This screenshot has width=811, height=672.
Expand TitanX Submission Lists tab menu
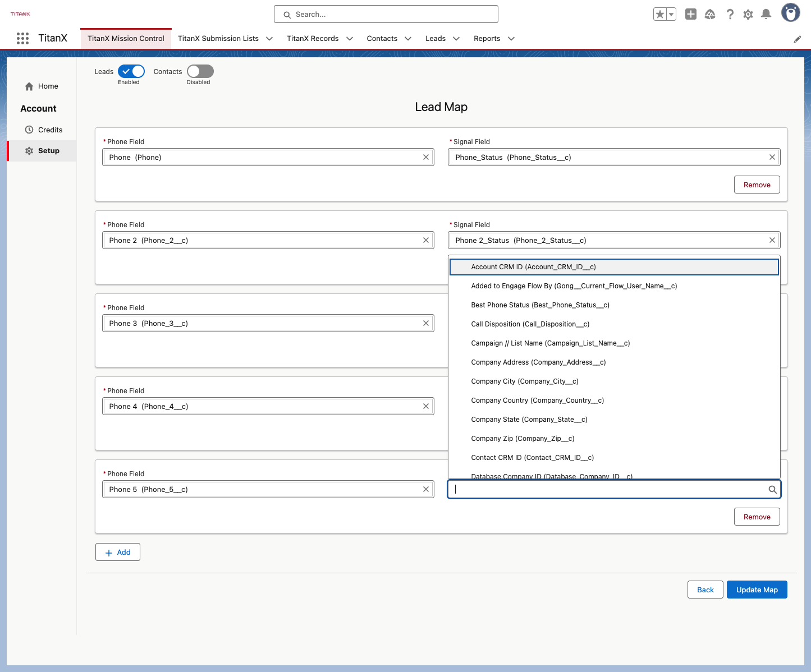(269, 39)
